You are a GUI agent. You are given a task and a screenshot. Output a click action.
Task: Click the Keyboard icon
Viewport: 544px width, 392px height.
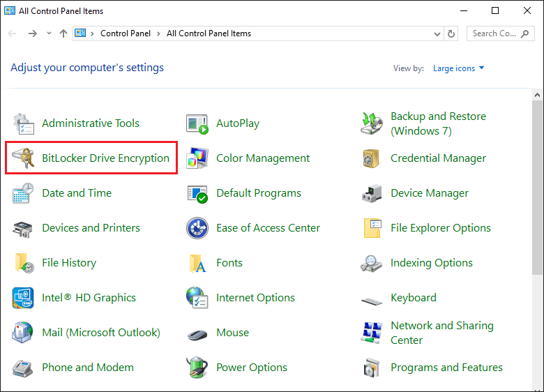point(372,301)
